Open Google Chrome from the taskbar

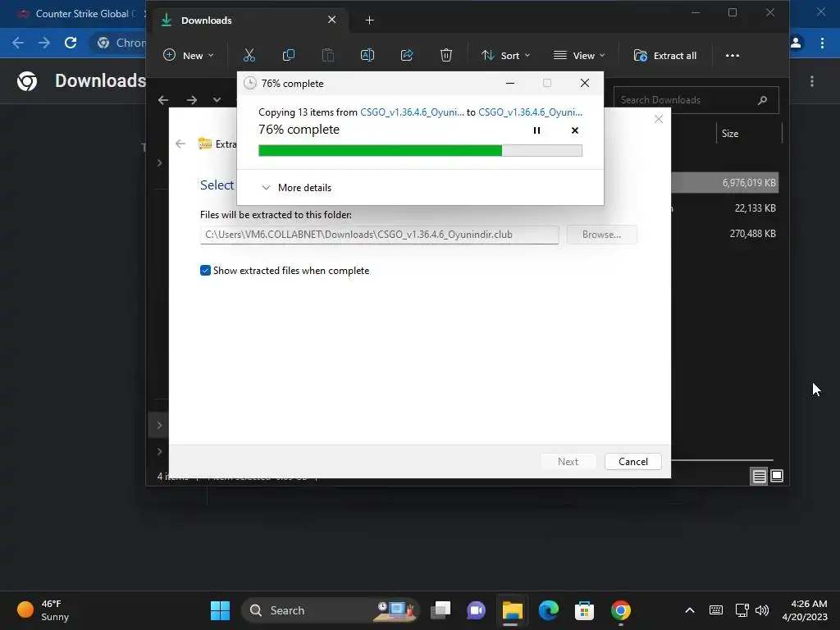pos(620,610)
